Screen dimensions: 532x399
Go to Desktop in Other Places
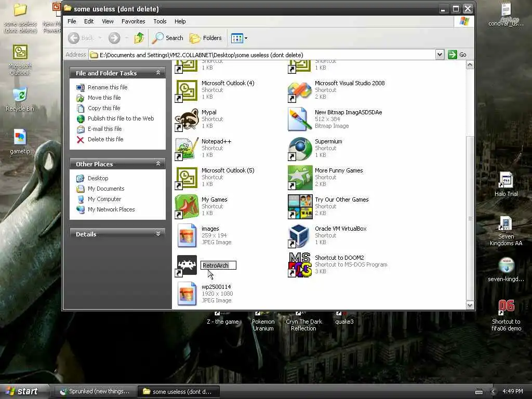coord(98,178)
